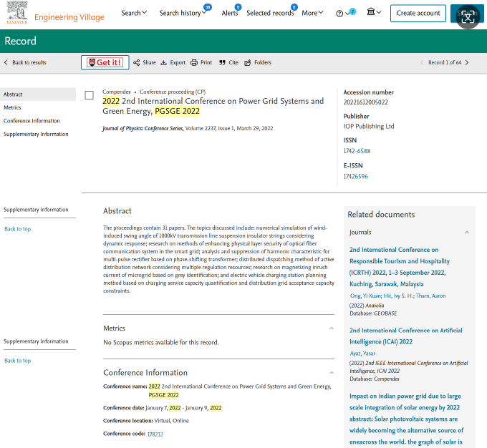This screenshot has height=448, width=487.
Task: Click the back arrow beside Back to results
Action: point(6,62)
